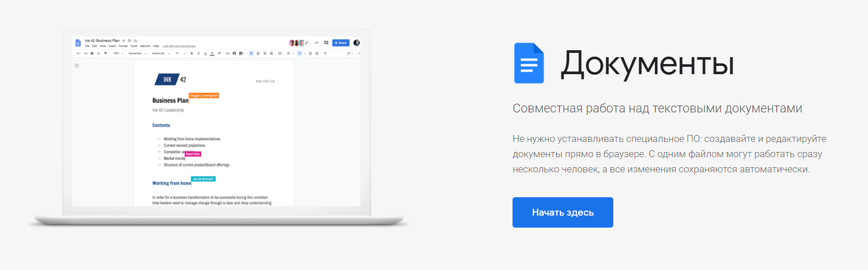The height and width of the screenshot is (270, 868).
Task: Click the Structure of current product/brand offerings line
Action: [x=197, y=164]
